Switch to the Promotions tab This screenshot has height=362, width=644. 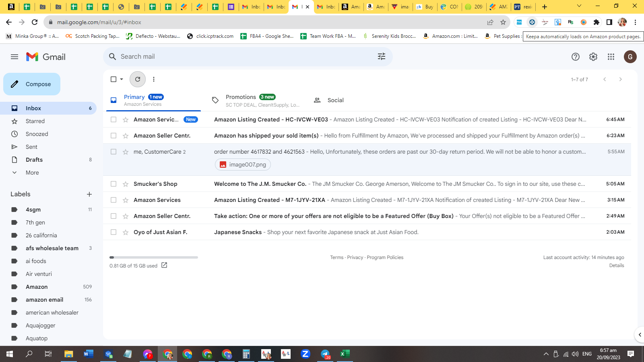coord(256,100)
